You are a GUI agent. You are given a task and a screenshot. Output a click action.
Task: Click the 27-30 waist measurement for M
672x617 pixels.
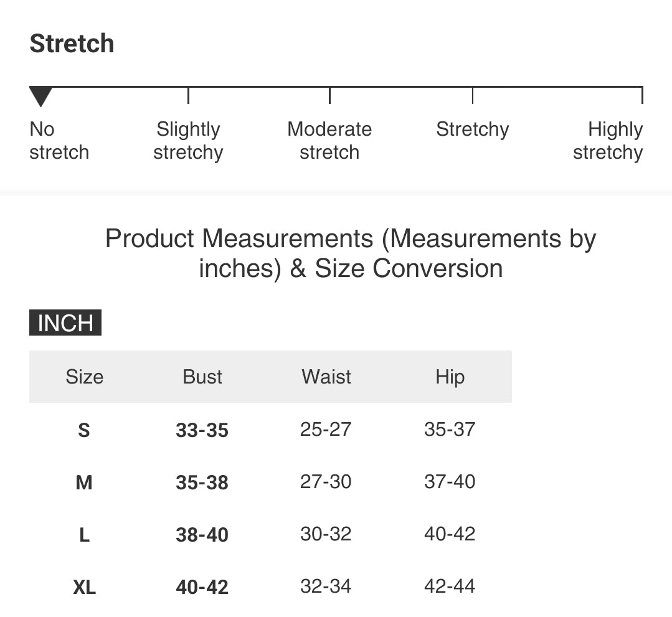click(x=326, y=482)
